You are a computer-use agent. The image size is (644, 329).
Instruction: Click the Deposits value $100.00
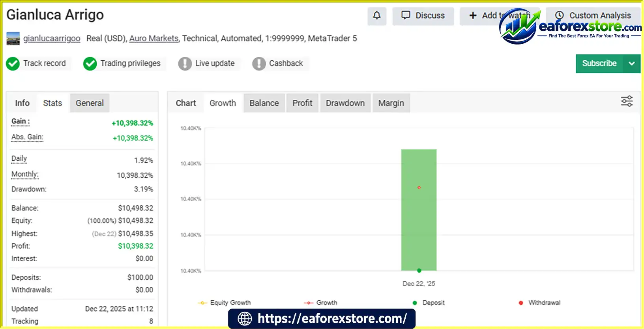140,277
